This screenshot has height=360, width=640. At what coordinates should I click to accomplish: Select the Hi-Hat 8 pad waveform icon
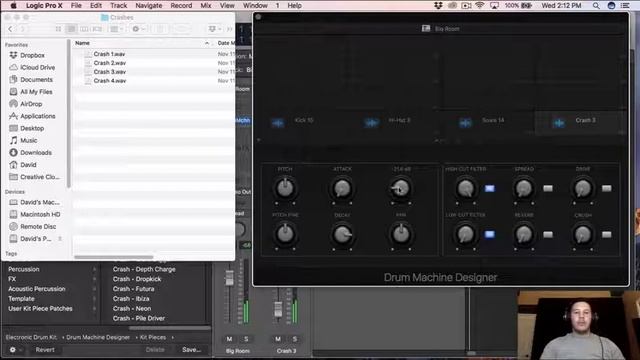pos(371,123)
